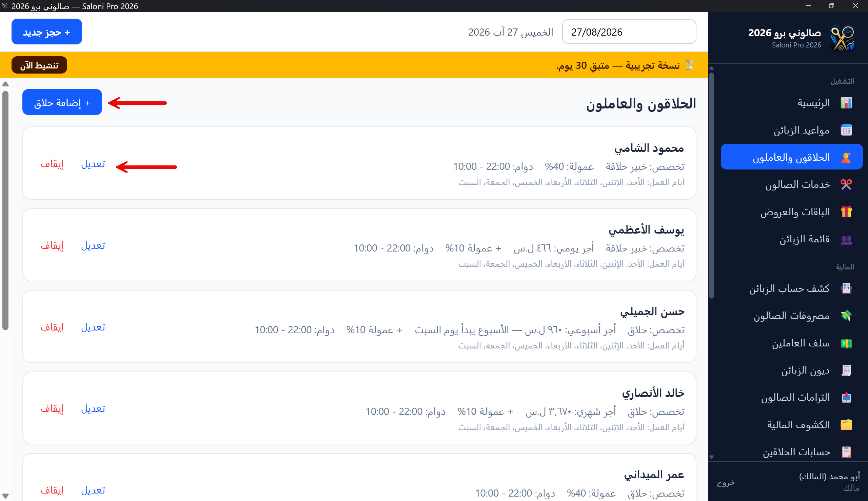Open ديون الزبائن debts page

(x=792, y=370)
